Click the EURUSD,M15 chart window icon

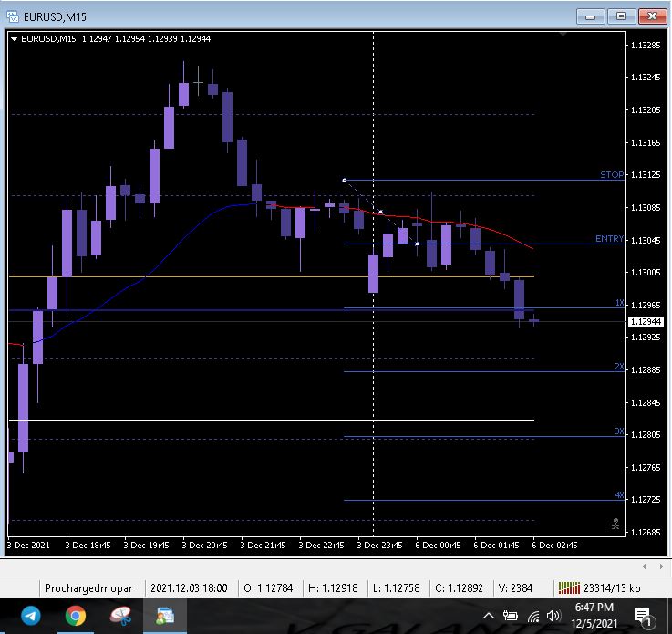click(13, 16)
